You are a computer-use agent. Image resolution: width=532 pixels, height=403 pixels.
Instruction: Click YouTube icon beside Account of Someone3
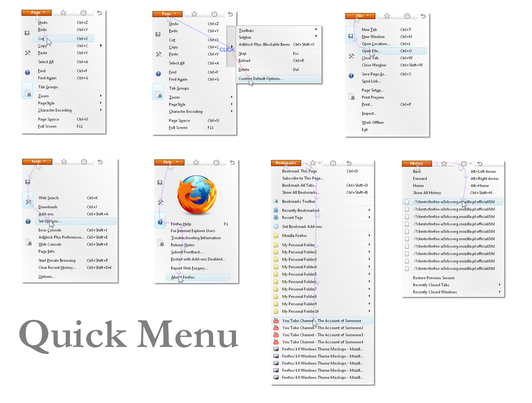point(276,335)
